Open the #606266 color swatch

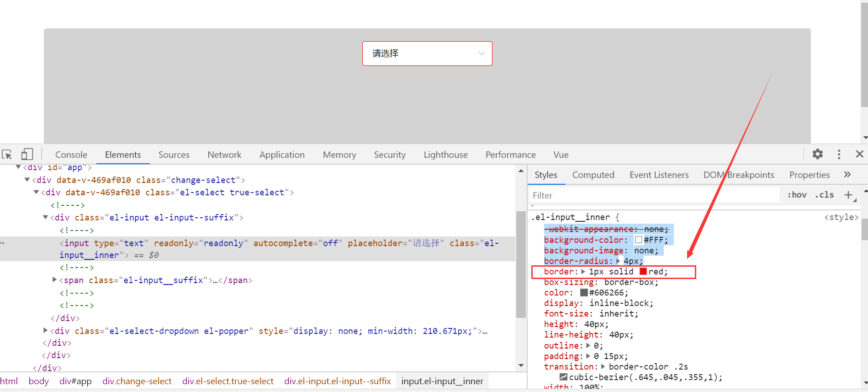click(x=584, y=292)
